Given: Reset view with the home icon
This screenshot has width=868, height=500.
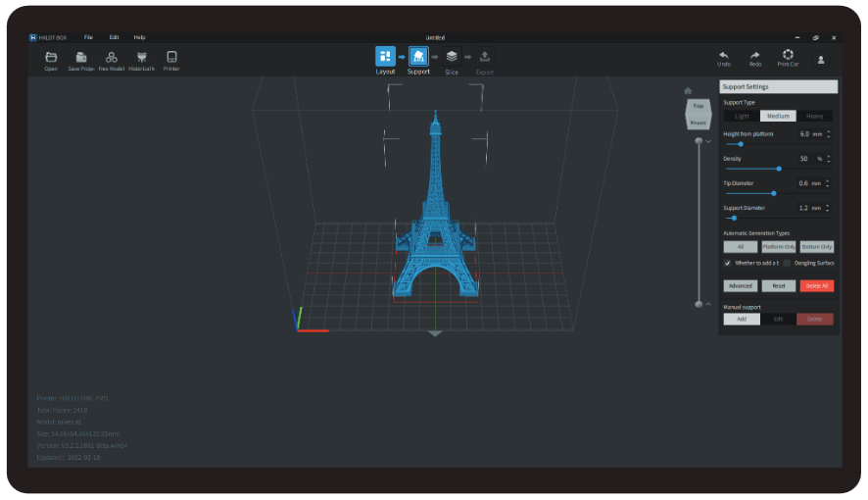Looking at the screenshot, I should (688, 91).
